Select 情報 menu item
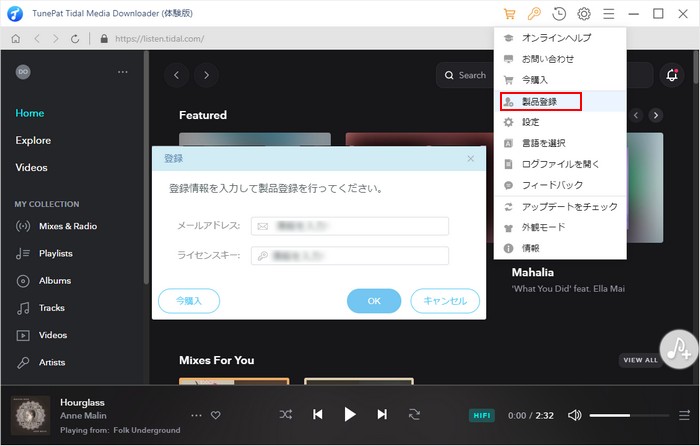700x446 pixels. 560,248
